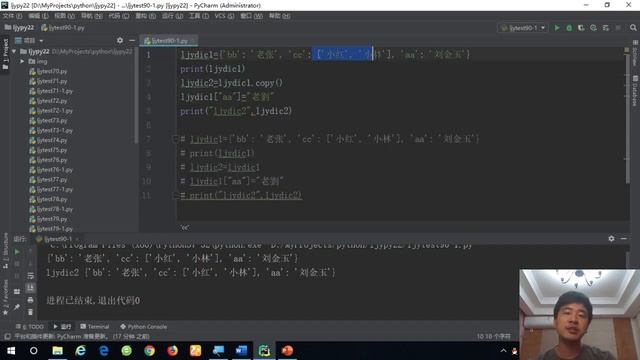Open Run panel settings gear
Viewport: 640px width, 360px height.
611,238
